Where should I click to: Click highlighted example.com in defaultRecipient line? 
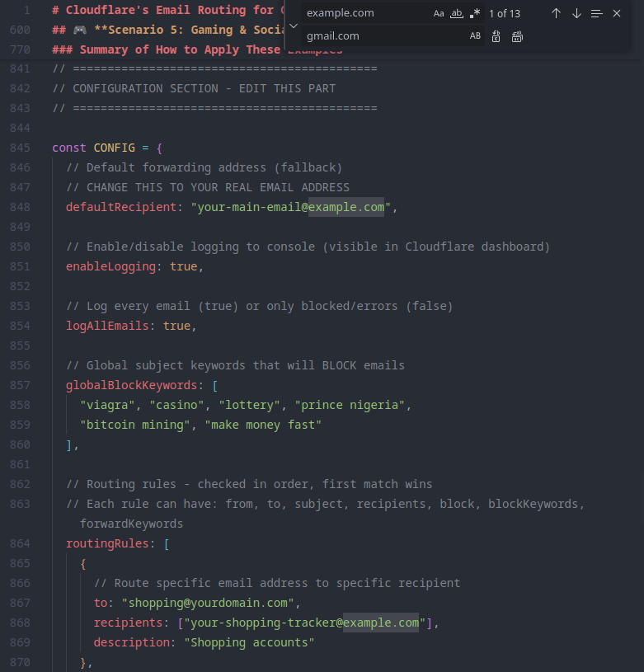coord(346,207)
